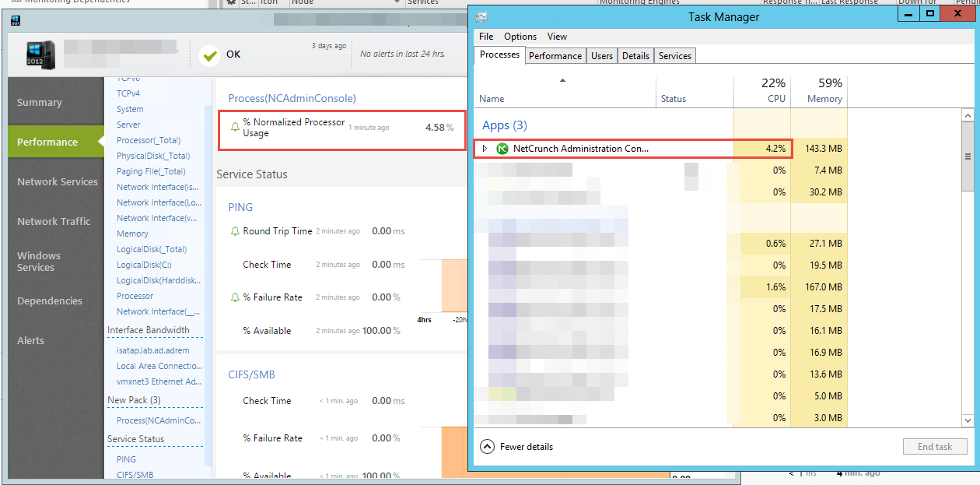Click the bell icon beside PING % Failure Rate
980x485 pixels.
coord(236,297)
